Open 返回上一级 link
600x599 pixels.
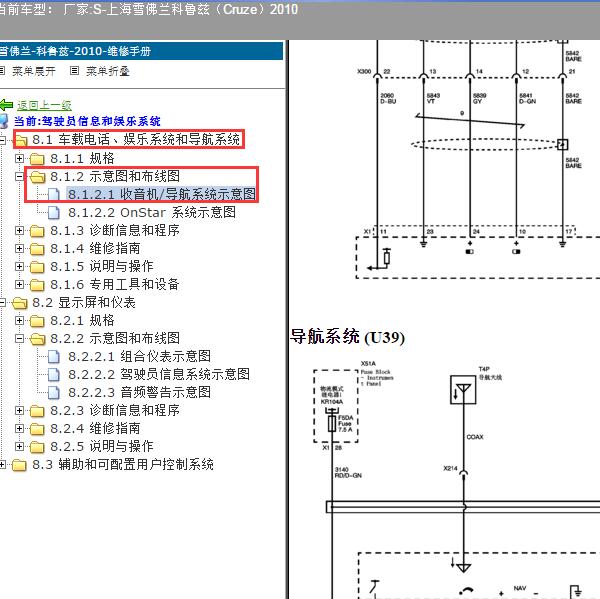click(44, 105)
